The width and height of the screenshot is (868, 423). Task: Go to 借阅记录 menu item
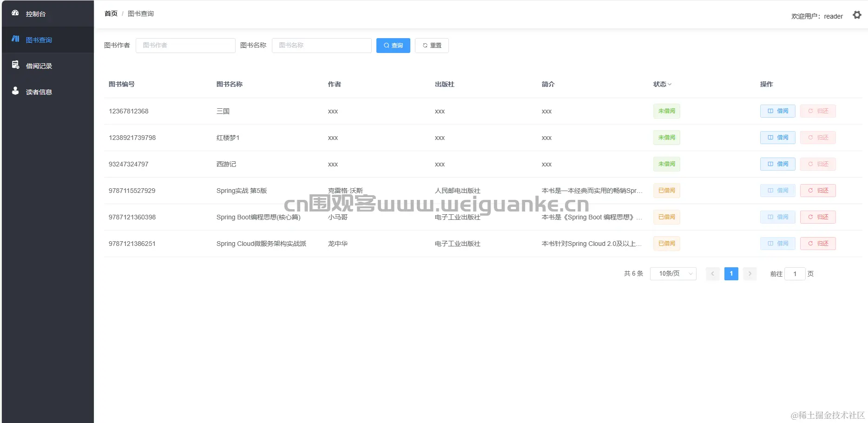pos(48,66)
